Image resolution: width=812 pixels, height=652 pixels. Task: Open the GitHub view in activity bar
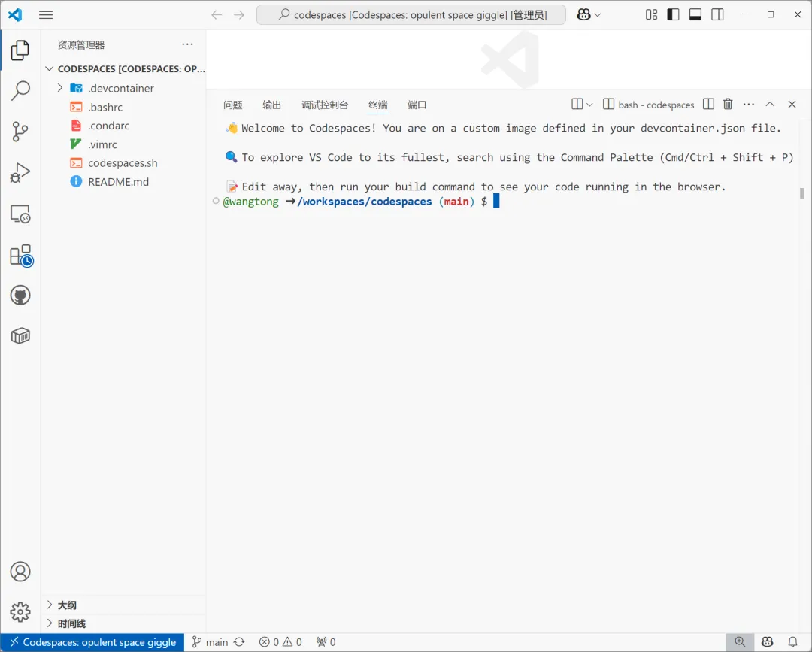click(x=20, y=296)
